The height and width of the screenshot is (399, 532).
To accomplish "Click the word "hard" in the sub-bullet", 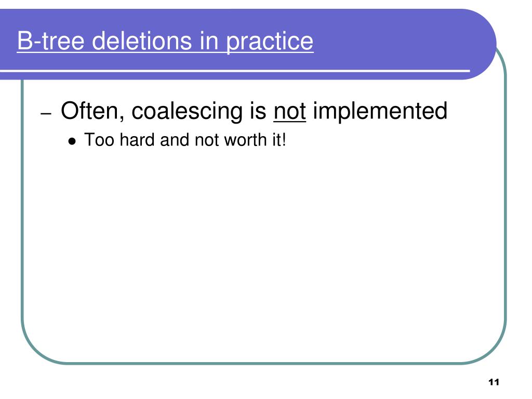I will [x=137, y=140].
